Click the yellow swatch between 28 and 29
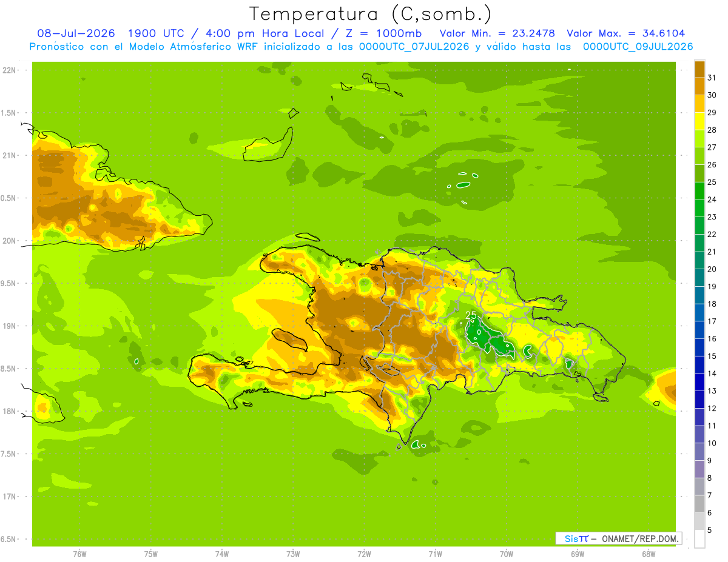728x562 pixels. click(x=699, y=121)
